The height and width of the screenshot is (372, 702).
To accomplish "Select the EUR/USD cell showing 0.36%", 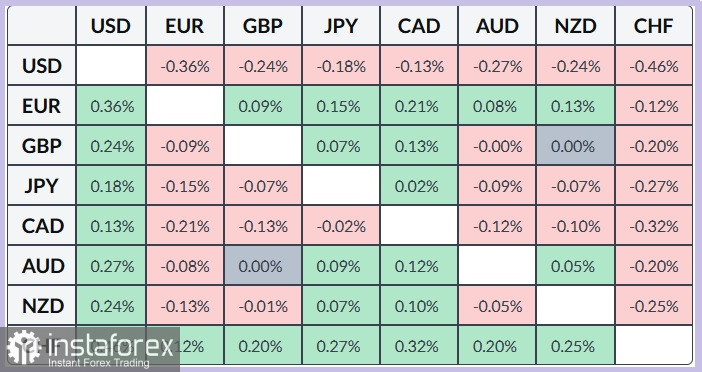I will point(111,106).
